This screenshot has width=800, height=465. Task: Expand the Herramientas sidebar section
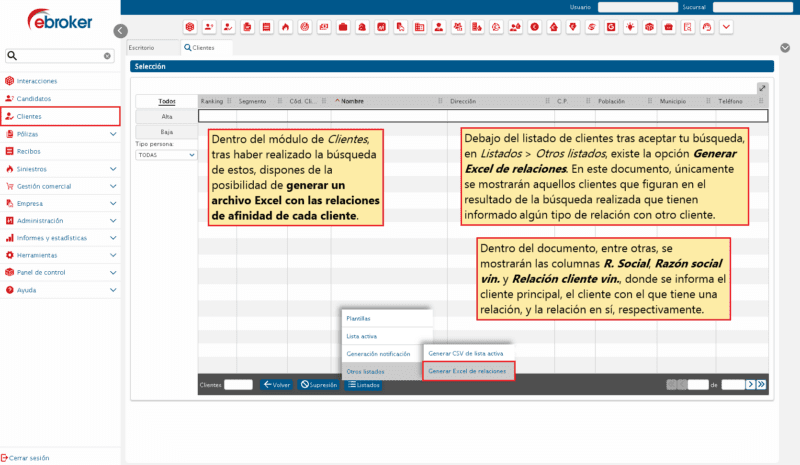113,255
